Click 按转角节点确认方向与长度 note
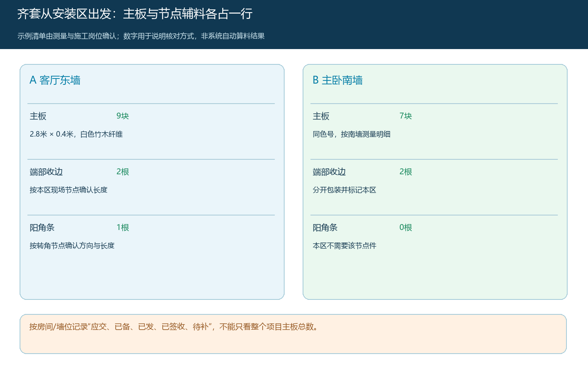This screenshot has width=588, height=365. click(x=72, y=246)
